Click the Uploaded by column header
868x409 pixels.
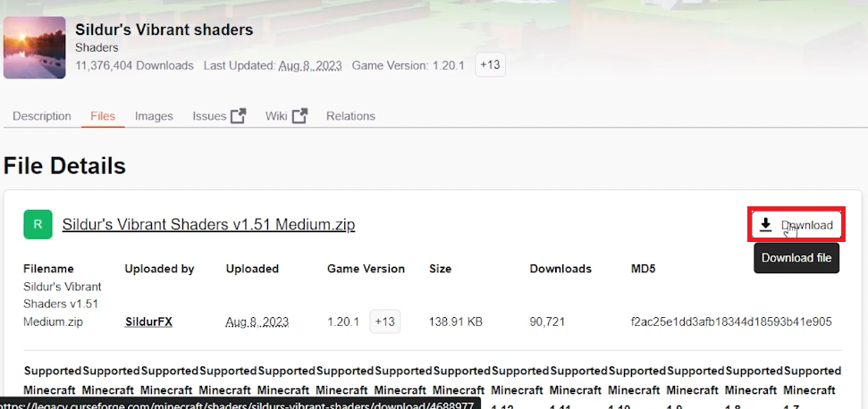(x=159, y=269)
